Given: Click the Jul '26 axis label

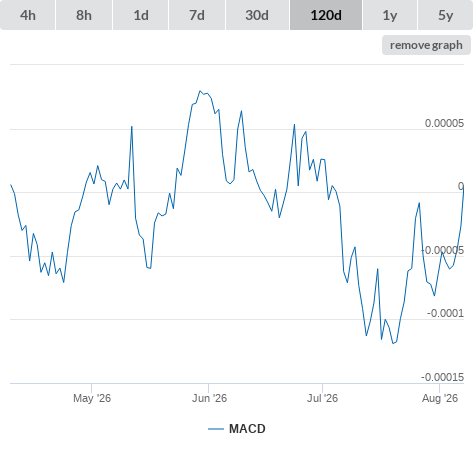Looking at the screenshot, I should click(322, 398).
